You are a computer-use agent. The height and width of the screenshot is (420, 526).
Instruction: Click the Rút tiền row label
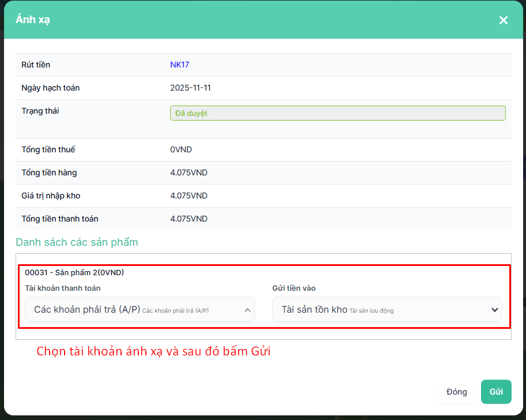tap(36, 65)
